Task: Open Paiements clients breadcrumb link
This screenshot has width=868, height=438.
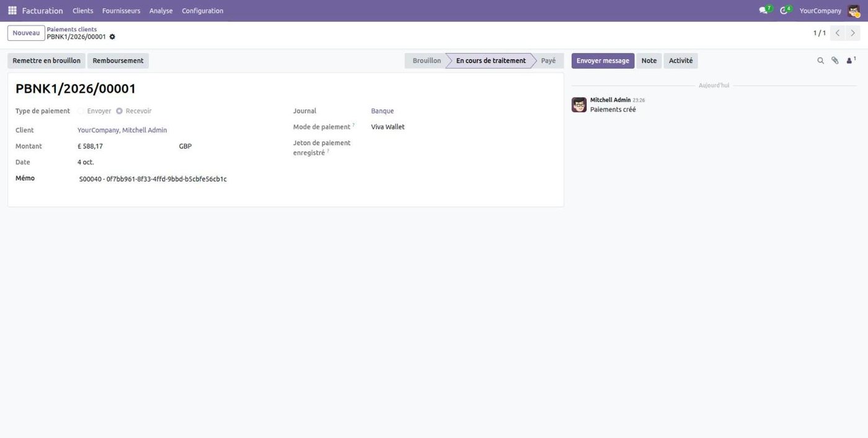Action: click(x=72, y=29)
